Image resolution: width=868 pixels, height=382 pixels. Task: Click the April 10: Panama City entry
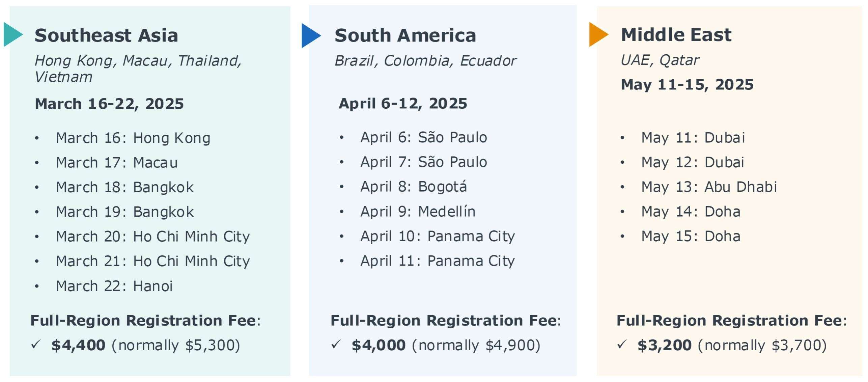[x=437, y=236]
